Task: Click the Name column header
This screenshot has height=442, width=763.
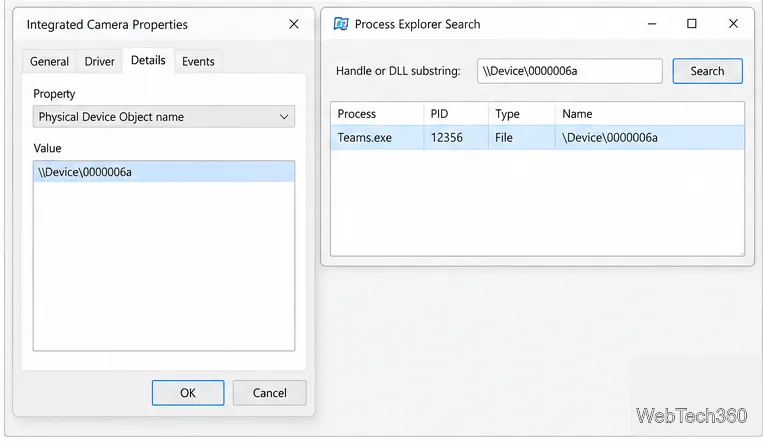Action: click(x=650, y=114)
